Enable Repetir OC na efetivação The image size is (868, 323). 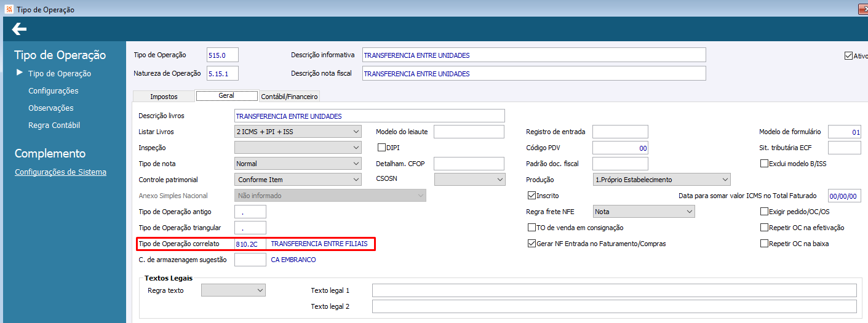tap(765, 228)
